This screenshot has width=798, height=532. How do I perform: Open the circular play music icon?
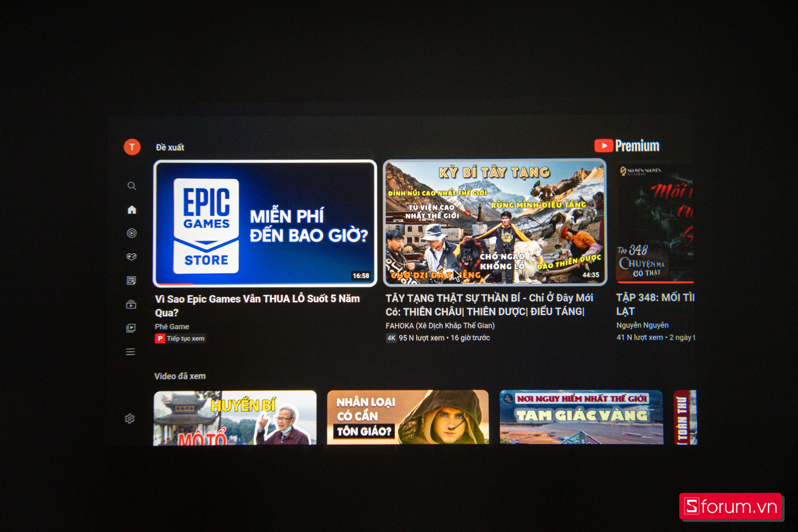(x=132, y=233)
